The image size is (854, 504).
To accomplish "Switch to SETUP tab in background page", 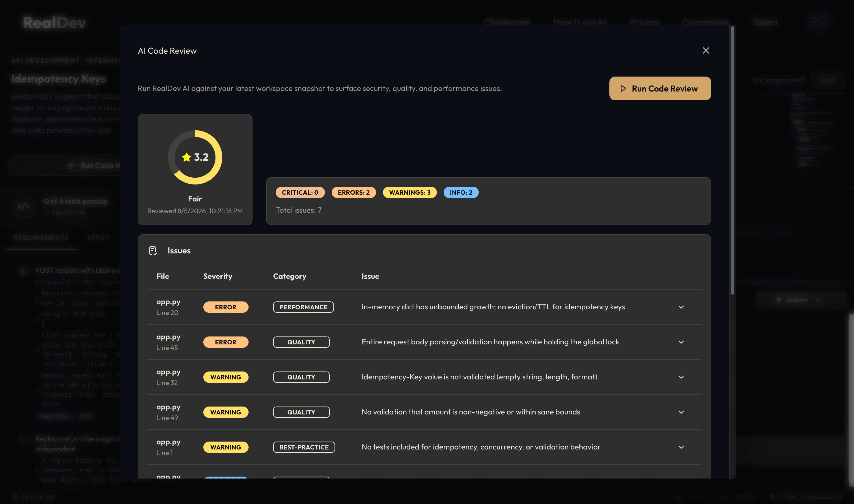I will click(x=98, y=238).
